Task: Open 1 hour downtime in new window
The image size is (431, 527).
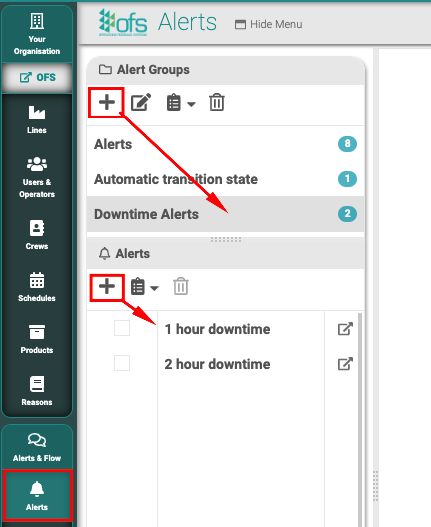Action: pos(345,329)
